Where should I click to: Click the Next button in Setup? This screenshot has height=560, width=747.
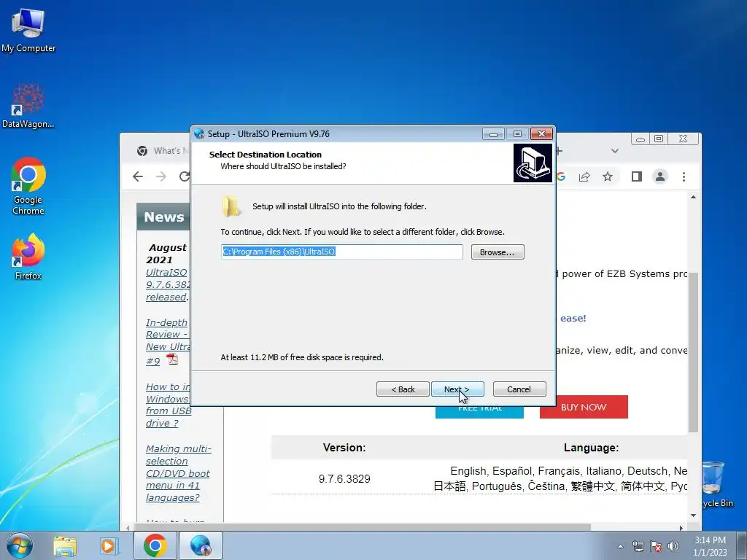[457, 389]
